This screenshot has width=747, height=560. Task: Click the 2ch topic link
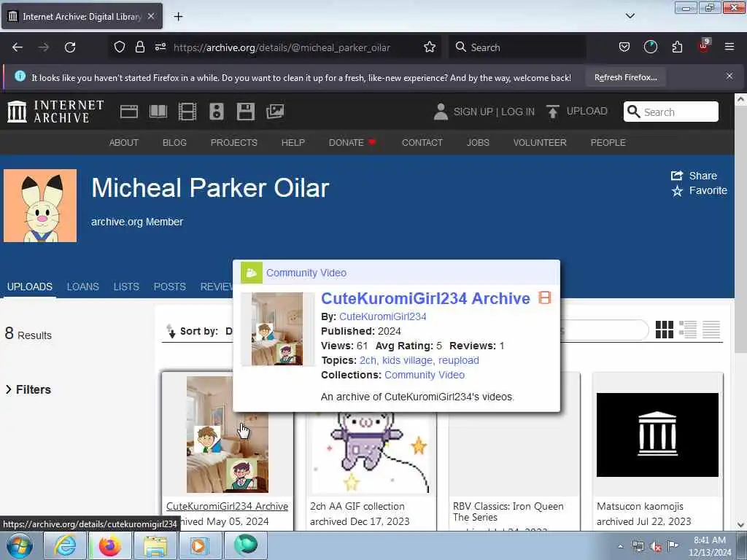point(368,360)
